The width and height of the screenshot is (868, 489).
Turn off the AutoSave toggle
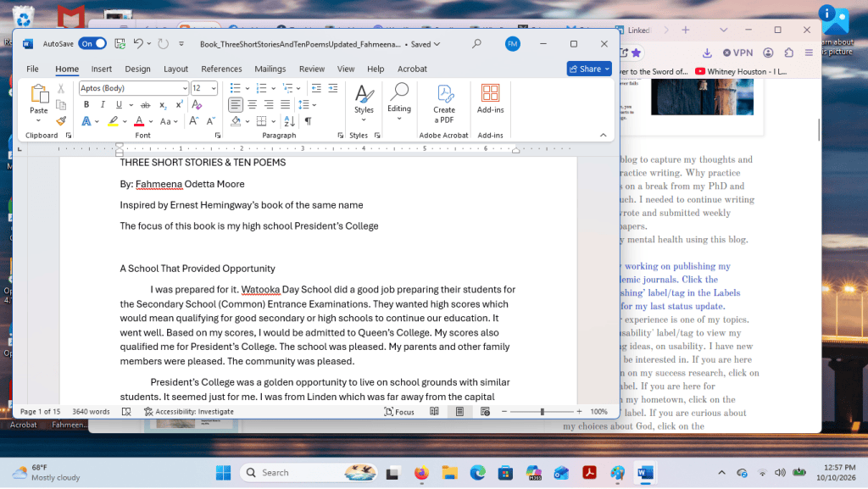(92, 44)
